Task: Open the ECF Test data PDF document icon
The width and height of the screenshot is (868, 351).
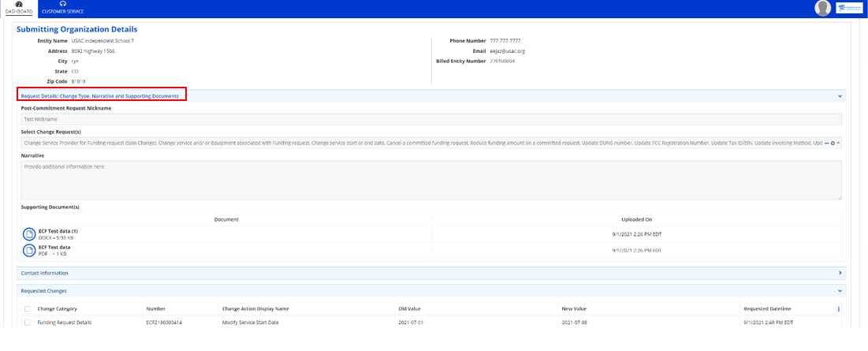Action: pyautogui.click(x=29, y=250)
